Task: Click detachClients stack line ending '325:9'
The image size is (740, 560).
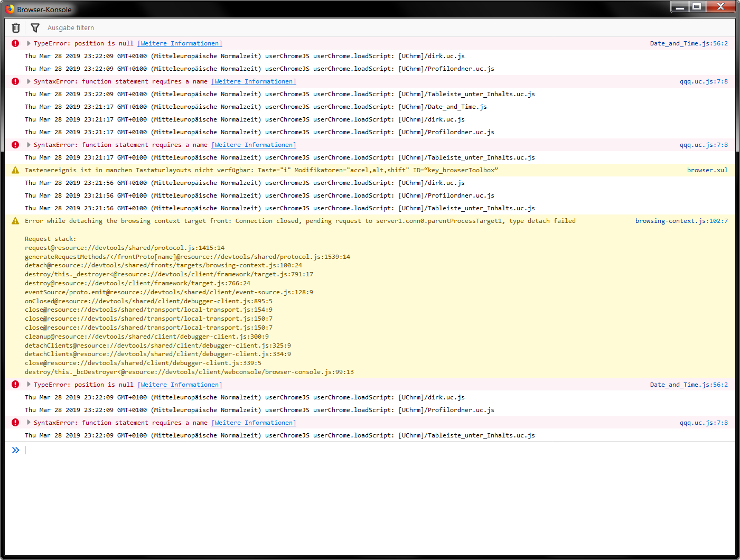Action: coord(158,346)
